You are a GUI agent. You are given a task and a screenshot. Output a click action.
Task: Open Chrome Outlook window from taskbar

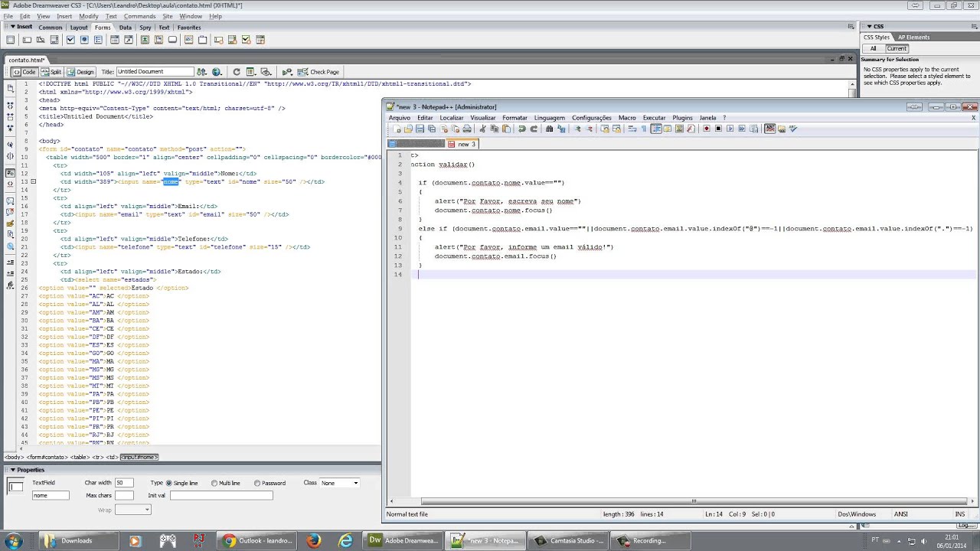256,540
